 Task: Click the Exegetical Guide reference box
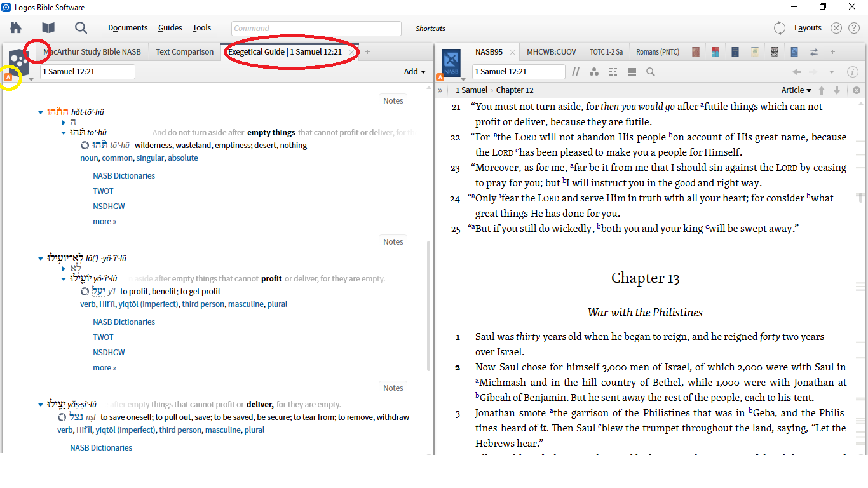click(88, 72)
